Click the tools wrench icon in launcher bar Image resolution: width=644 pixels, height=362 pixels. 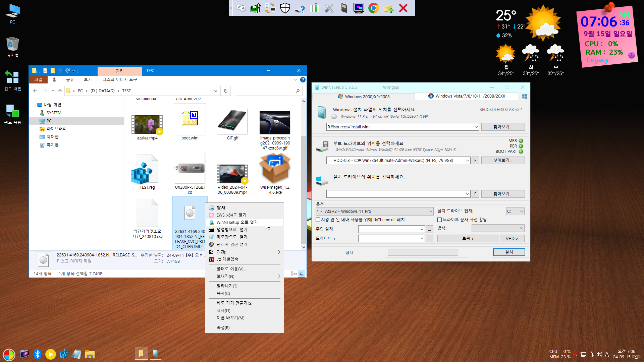pos(329,8)
